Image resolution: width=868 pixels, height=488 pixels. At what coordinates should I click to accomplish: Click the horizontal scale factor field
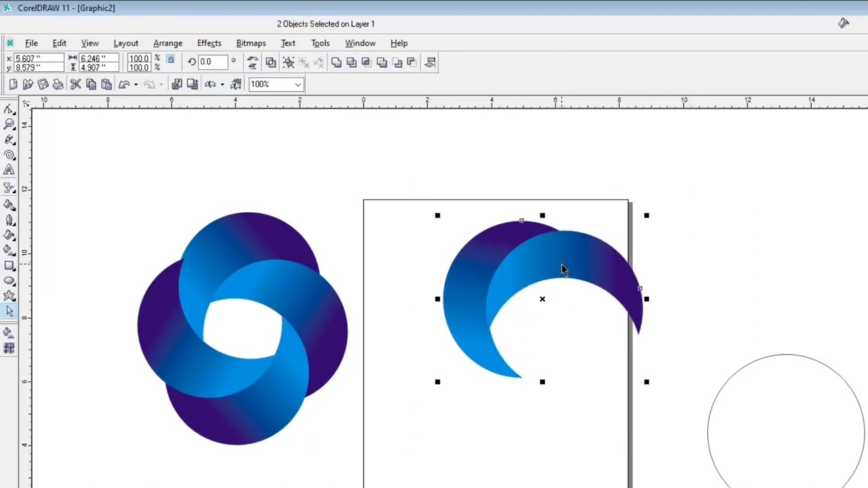click(139, 58)
